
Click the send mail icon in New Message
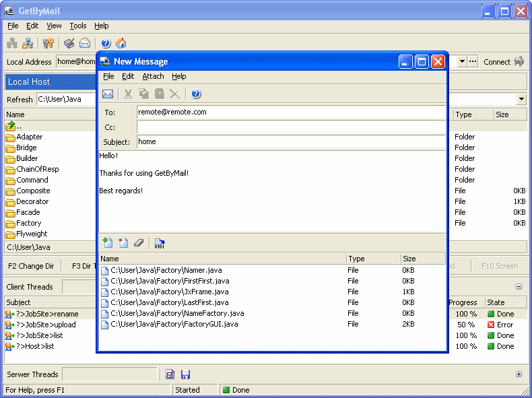108,94
